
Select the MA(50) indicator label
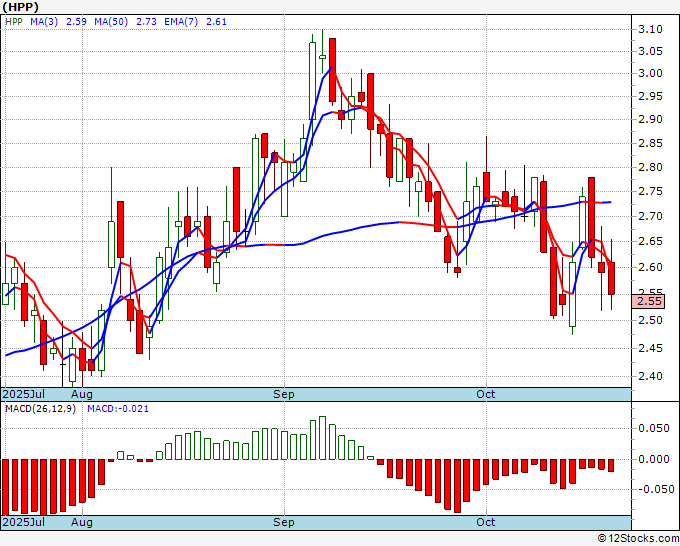point(111,22)
